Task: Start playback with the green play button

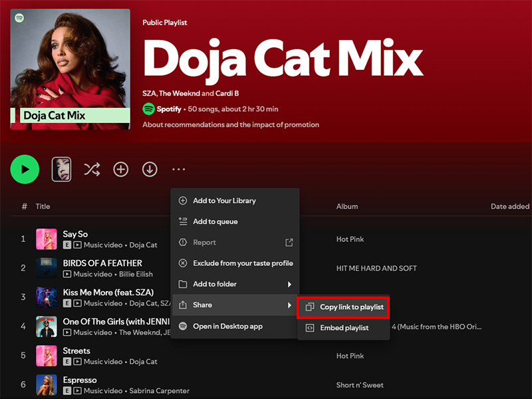Action: tap(25, 170)
